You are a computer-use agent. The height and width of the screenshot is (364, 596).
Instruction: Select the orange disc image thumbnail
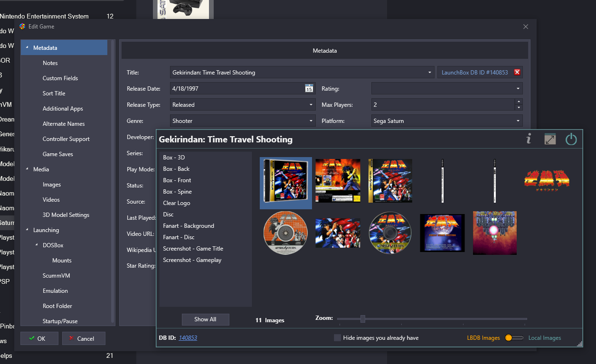coord(285,233)
